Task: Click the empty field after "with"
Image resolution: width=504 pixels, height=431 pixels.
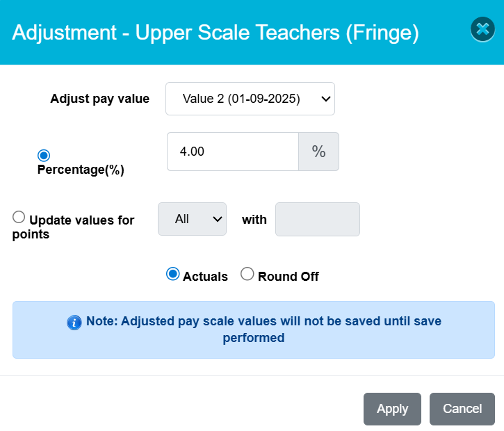Action: [318, 219]
